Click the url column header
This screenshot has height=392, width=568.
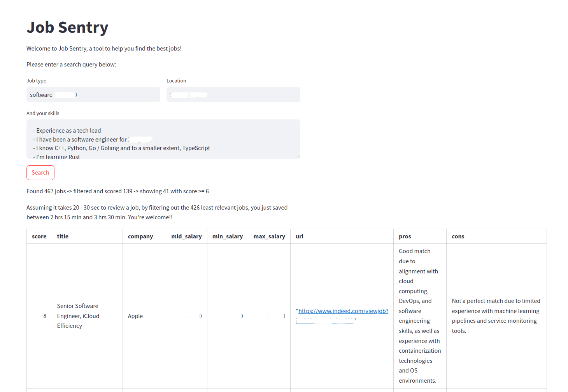pos(300,236)
